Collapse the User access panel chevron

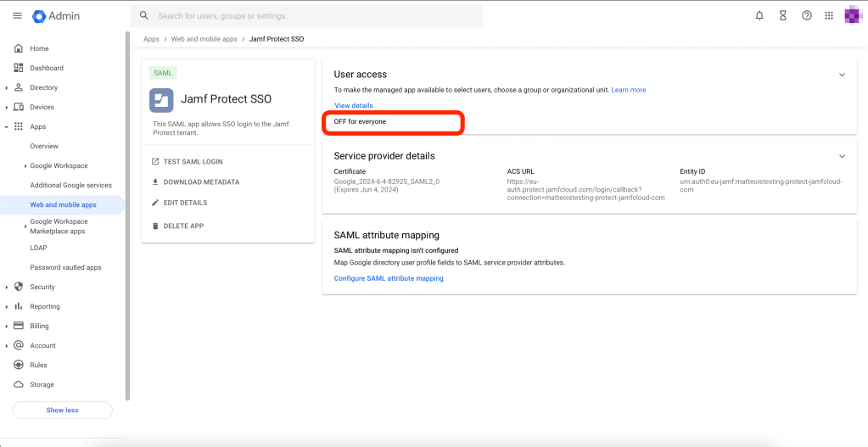tap(842, 75)
